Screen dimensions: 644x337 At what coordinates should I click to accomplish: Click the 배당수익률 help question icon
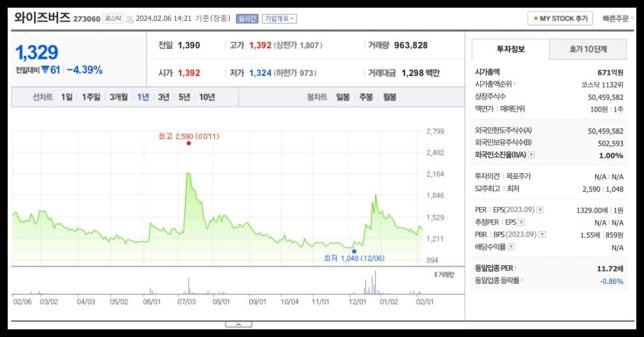(x=511, y=247)
